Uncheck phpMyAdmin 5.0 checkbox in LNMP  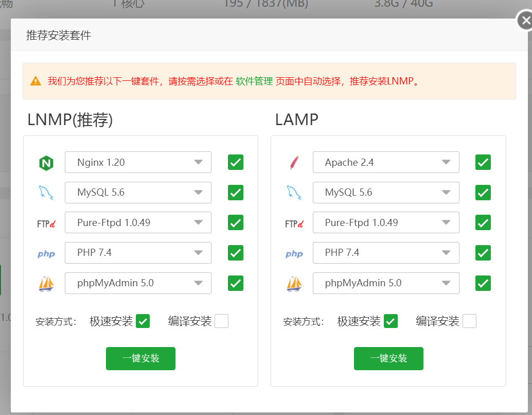pos(236,283)
